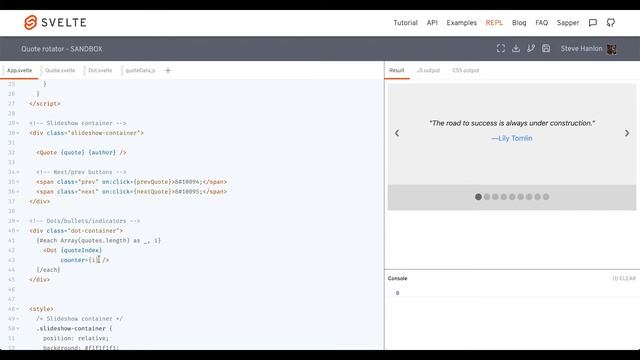Collapse the code fold at line 30
Viewport: 640px width, 360px height.
18,133
